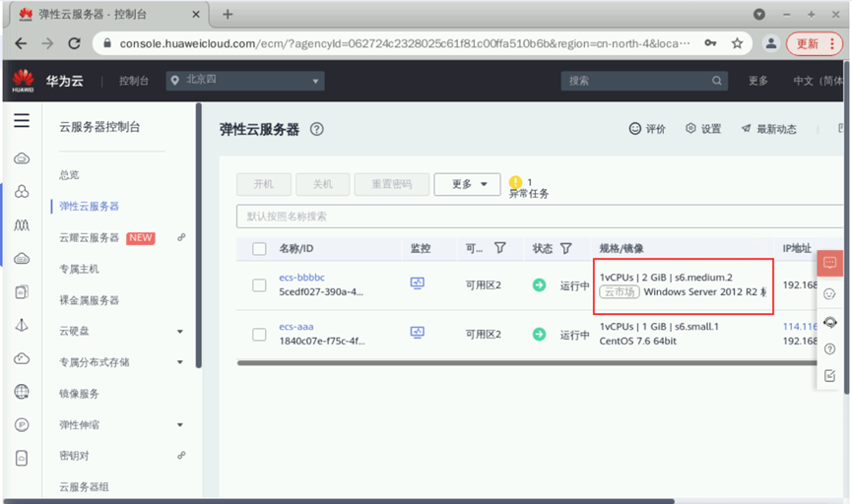Open the help question mark beside 弹性云服务器
The height and width of the screenshot is (504, 852).
[x=317, y=129]
